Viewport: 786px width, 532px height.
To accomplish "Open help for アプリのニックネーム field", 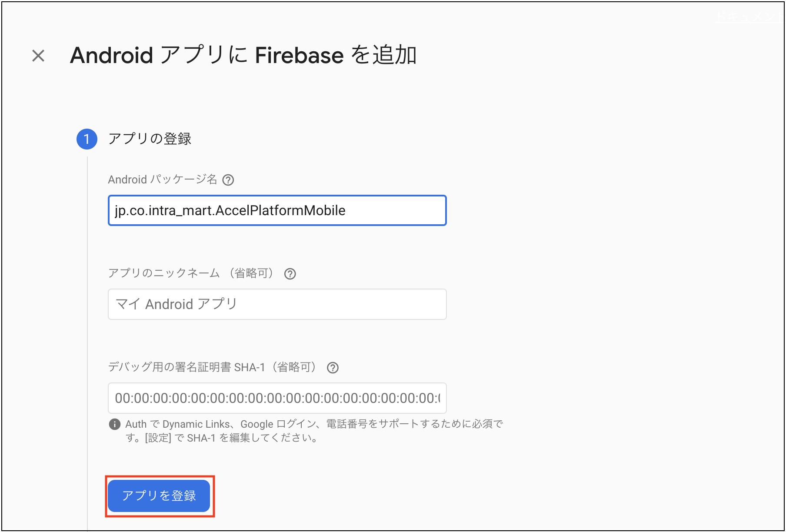I will [290, 274].
